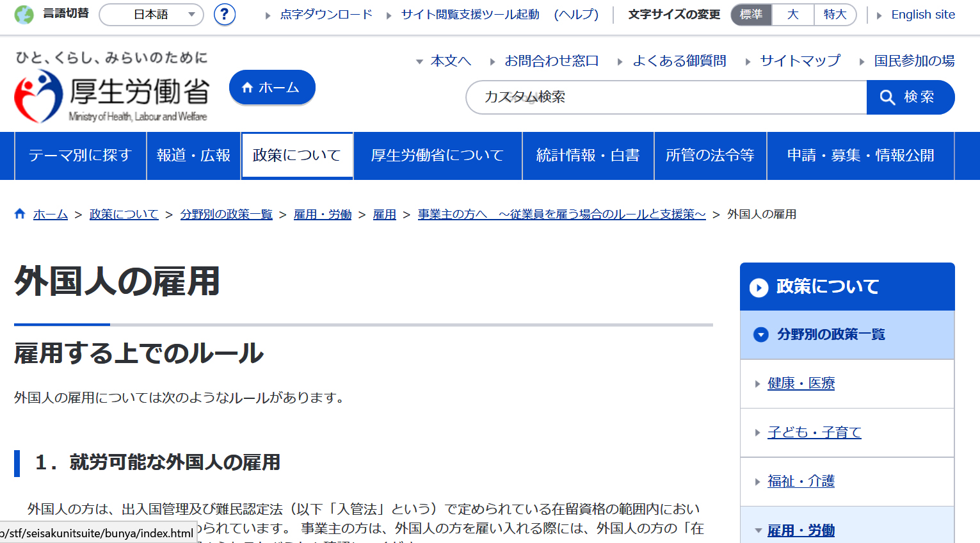Expand the 健康・医療 sidebar item

(x=801, y=384)
